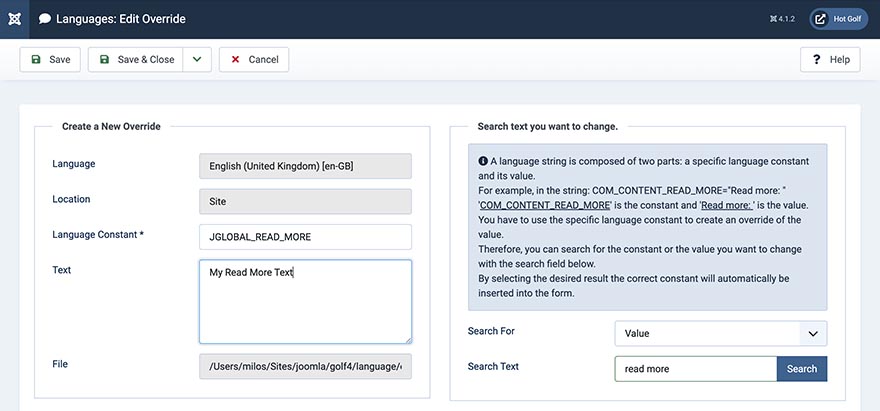Click the File path field

[x=305, y=366]
